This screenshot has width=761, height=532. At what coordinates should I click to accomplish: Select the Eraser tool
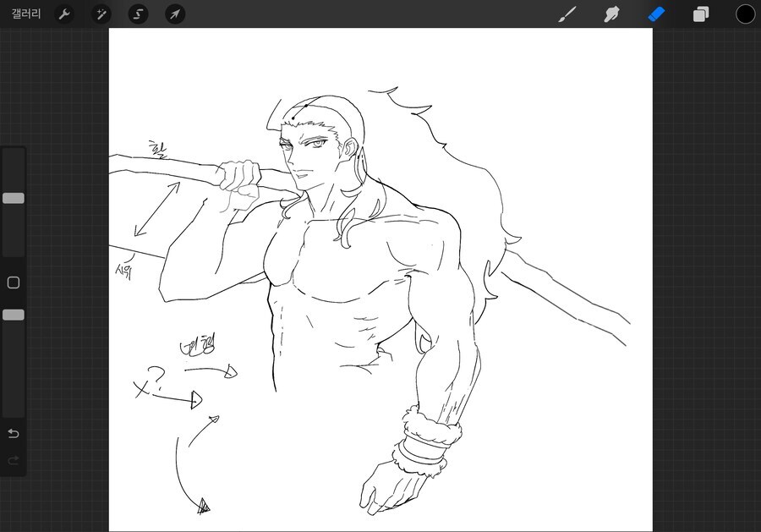[656, 14]
